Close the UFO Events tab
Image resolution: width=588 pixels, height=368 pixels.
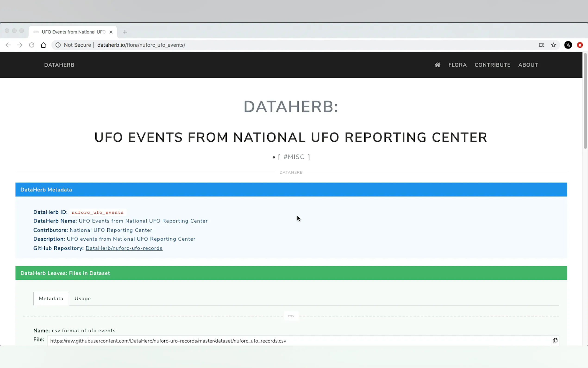[111, 32]
